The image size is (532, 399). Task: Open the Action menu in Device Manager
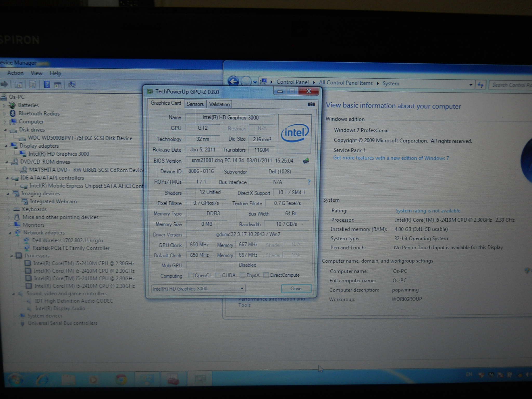[15, 73]
